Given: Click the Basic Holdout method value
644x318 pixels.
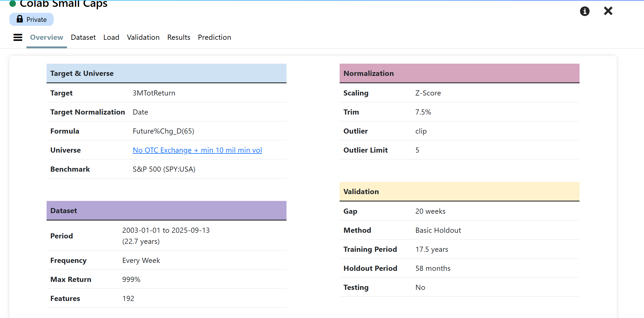Looking at the screenshot, I should tap(438, 230).
